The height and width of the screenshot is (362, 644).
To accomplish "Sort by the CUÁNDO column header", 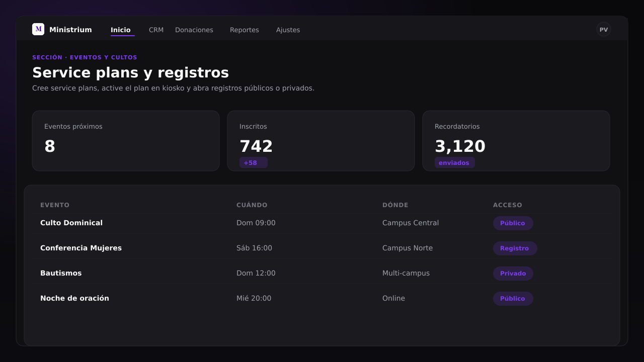I will 252,205.
